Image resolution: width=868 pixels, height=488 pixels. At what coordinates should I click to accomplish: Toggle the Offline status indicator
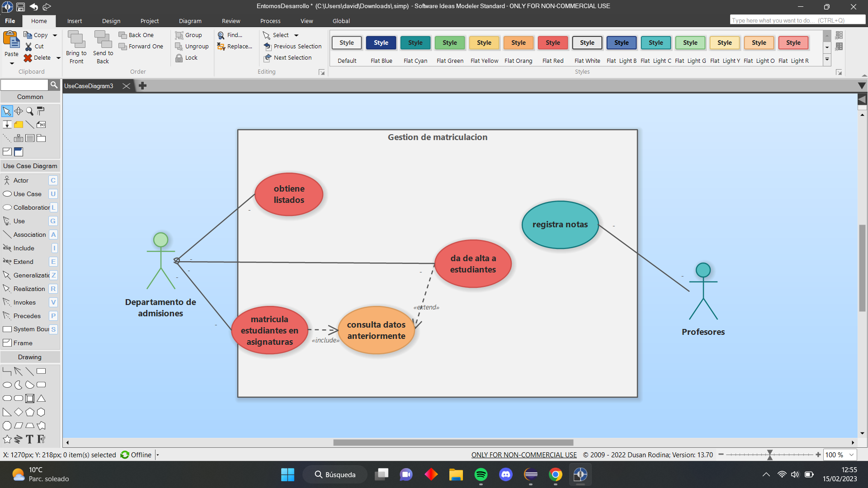136,455
